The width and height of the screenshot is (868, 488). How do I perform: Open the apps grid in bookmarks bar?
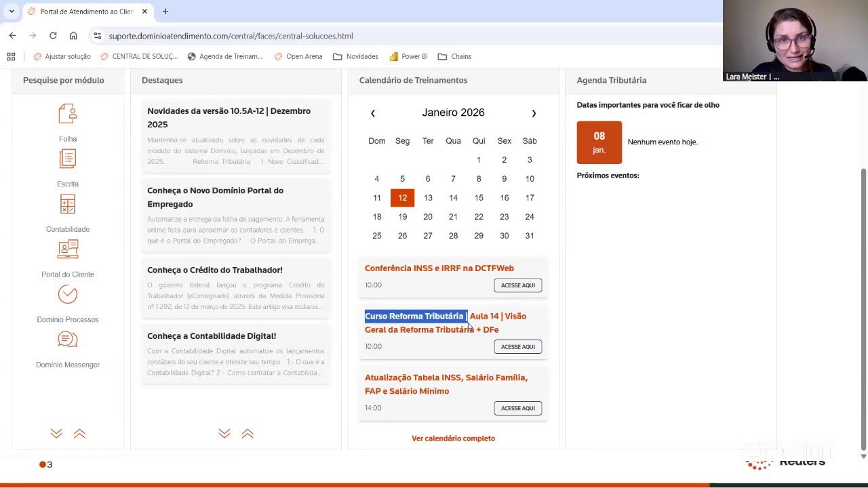pos(11,56)
